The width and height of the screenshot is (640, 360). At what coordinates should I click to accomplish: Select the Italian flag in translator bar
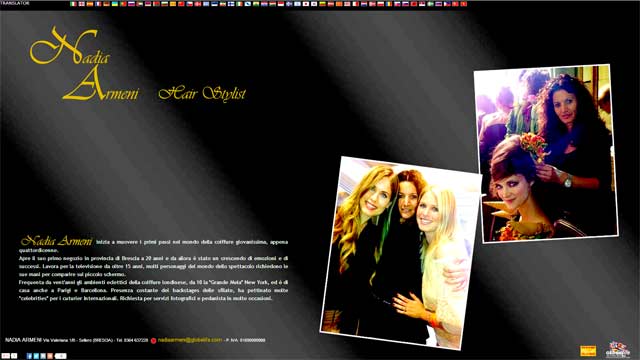click(73, 4)
